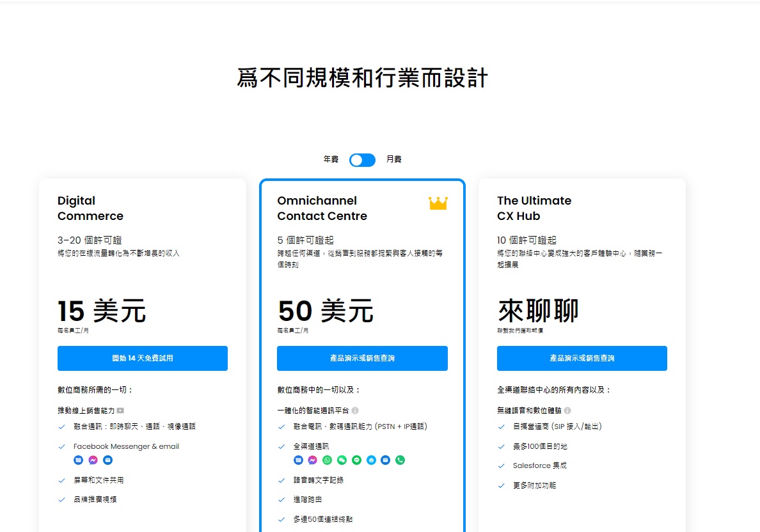Screen dimensions: 760x532
Task: Click live chat icon in Digital Commerce plan
Action: click(78, 460)
